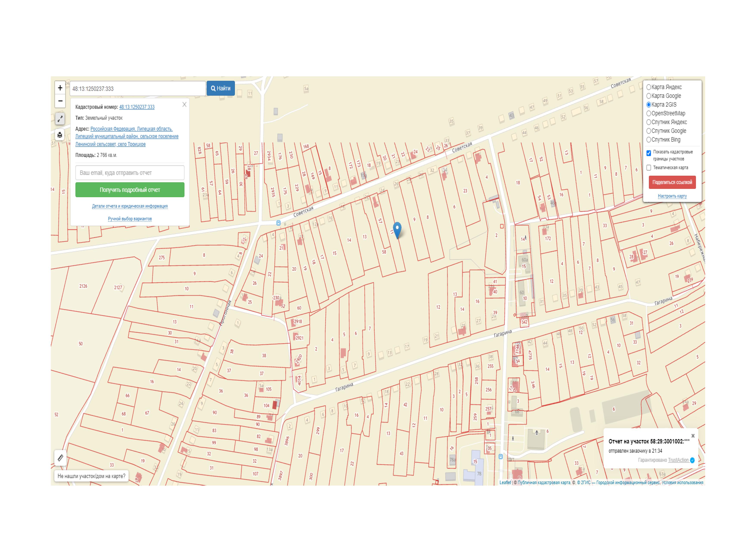This screenshot has width=756, height=535.
Task: Toggle fullscreen map with the arrows icon
Action: tap(60, 119)
